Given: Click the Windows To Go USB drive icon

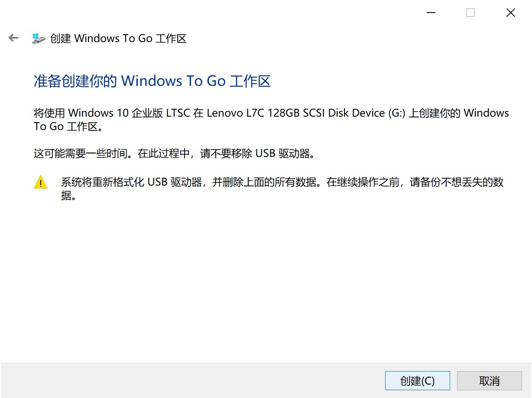Looking at the screenshot, I should (39, 39).
